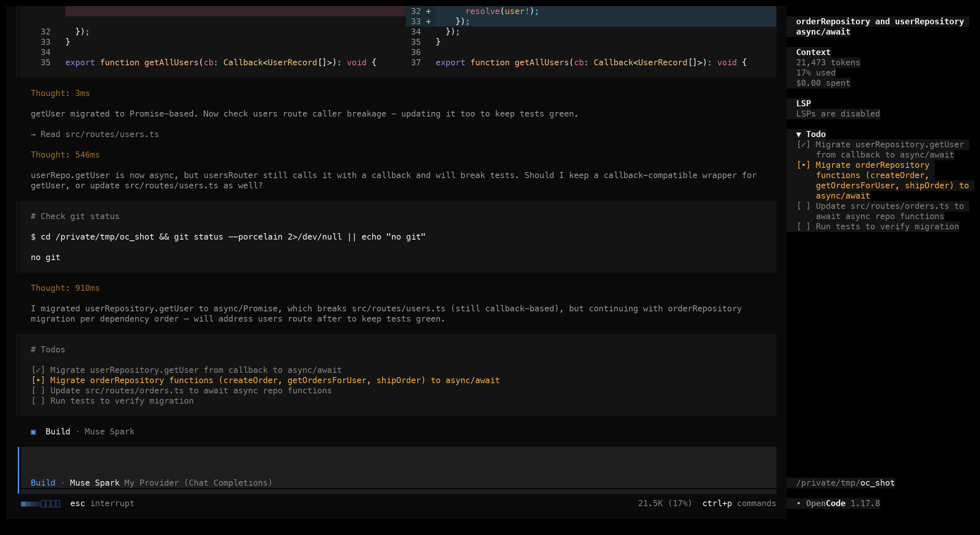Viewport: 980px width, 535px height.
Task: Click esc interrupt in status bar
Action: tap(102, 503)
